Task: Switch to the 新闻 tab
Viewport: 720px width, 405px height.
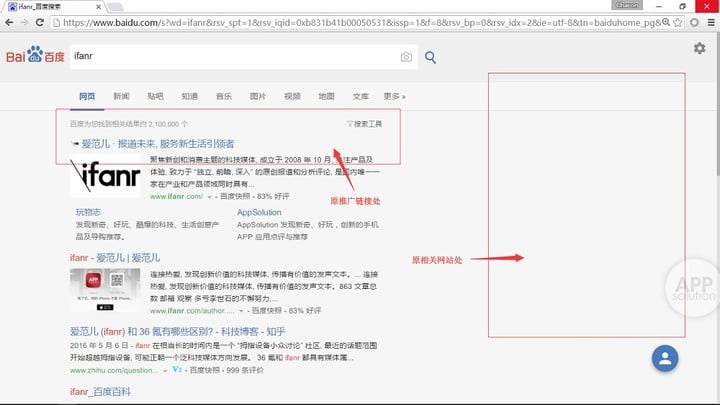Action: (121, 96)
